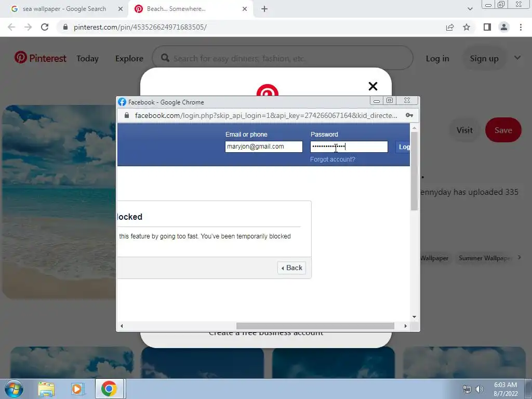Open File Explorer from taskbar
This screenshot has height=399, width=532.
(x=46, y=389)
